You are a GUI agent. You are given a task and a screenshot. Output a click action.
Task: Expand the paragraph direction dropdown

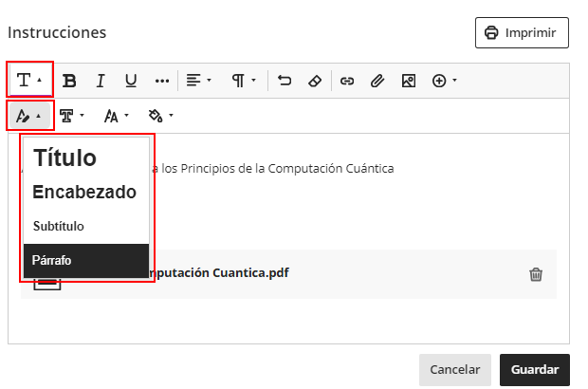(244, 81)
